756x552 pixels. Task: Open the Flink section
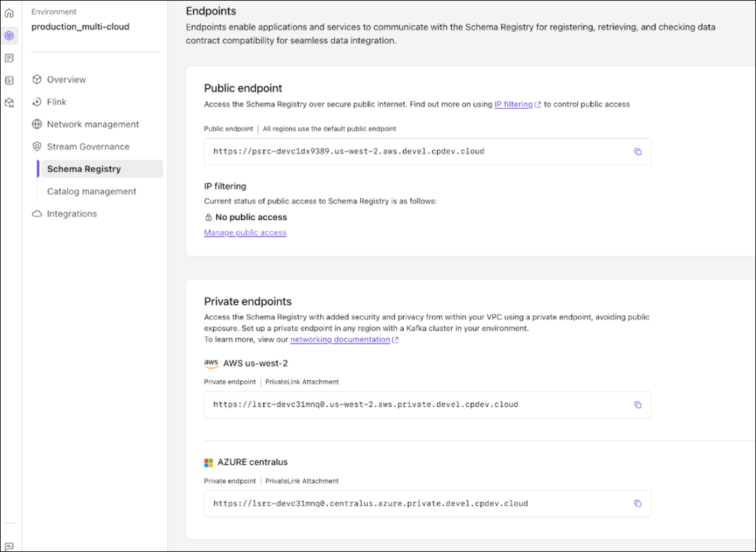57,102
